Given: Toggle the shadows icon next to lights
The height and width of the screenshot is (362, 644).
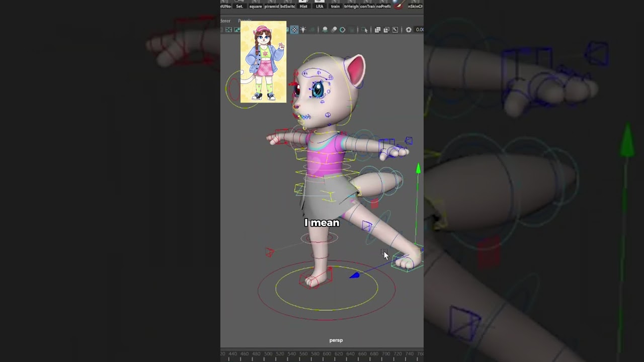Looking at the screenshot, I should (311, 30).
